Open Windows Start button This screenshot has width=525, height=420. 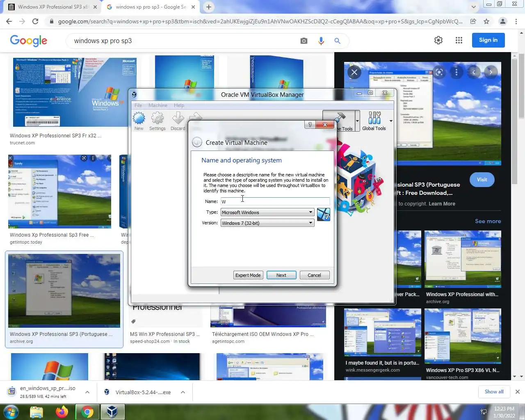11,411
